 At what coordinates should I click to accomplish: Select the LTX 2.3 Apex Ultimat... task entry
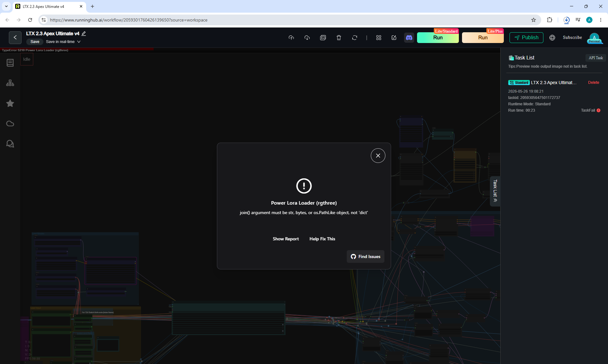pos(554,83)
